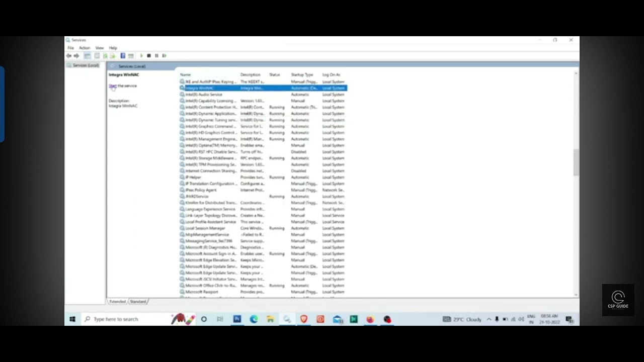Open the notification center icon
Screen dimensions: 644x362
(x=569, y=319)
